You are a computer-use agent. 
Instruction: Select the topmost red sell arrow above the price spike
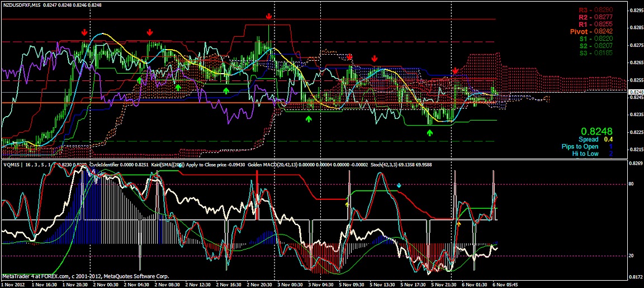point(268,16)
